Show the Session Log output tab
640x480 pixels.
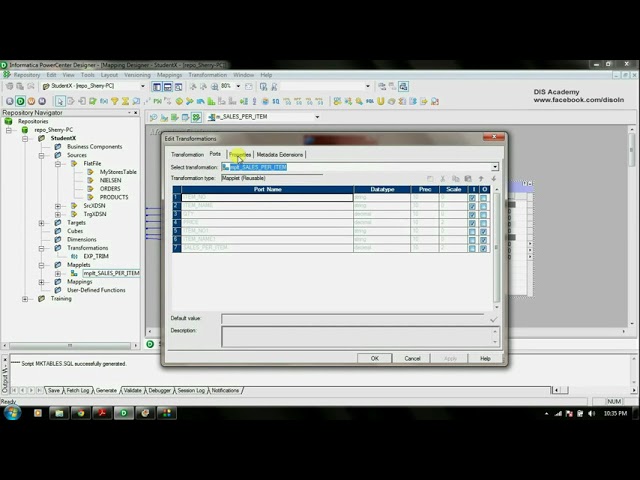[x=191, y=391]
